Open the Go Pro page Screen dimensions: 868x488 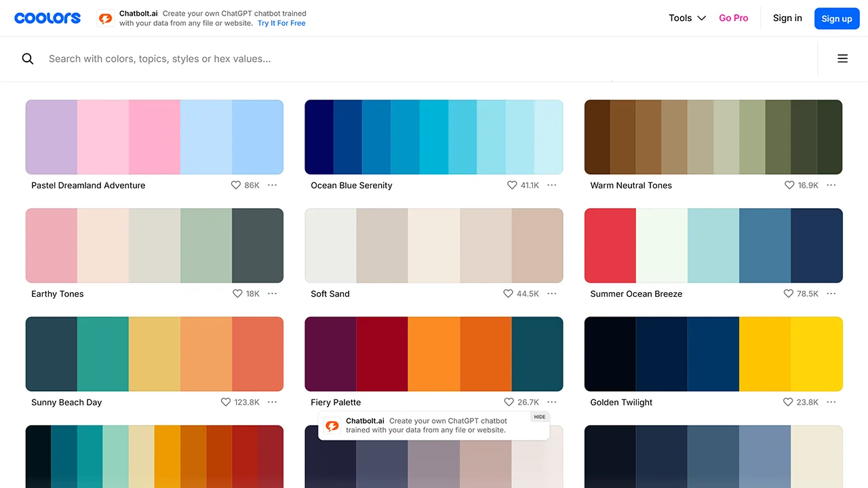pyautogui.click(x=733, y=18)
